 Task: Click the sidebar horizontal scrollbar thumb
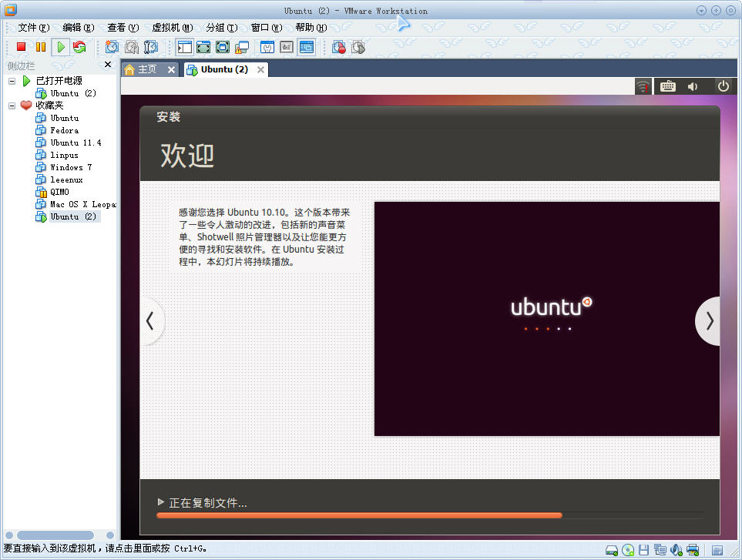pyautogui.click(x=55, y=535)
